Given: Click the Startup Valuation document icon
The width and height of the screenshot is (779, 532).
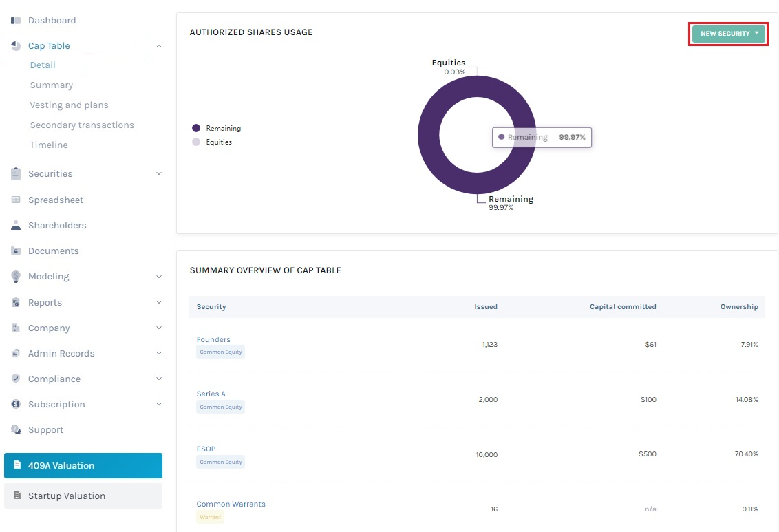Looking at the screenshot, I should point(17,496).
